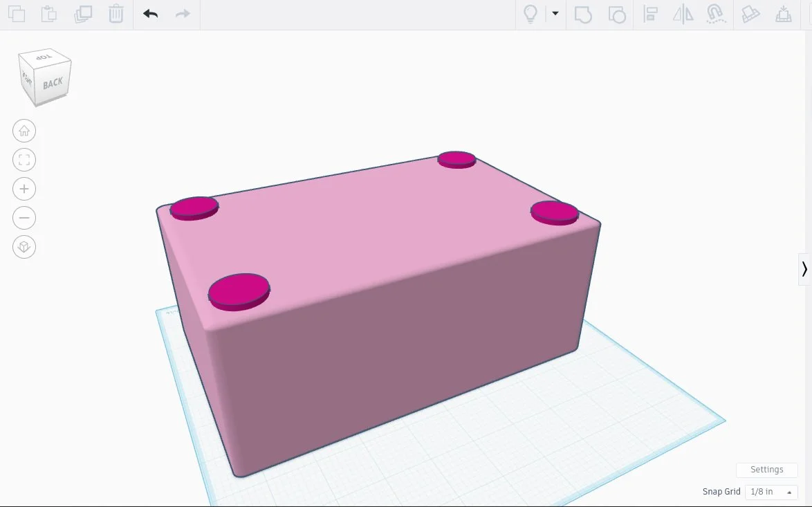Click the workplane drop icon

point(784,14)
